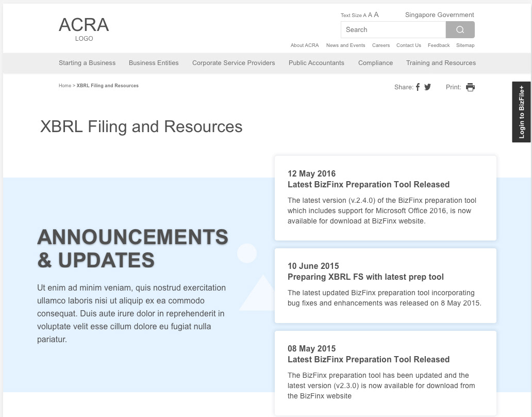Share page on Twitter
This screenshot has height=417, width=532.
point(427,87)
